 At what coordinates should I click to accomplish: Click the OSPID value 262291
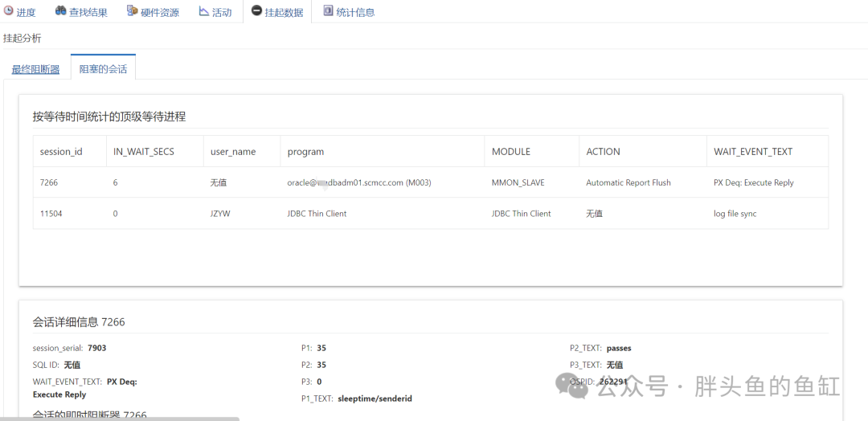(x=613, y=382)
